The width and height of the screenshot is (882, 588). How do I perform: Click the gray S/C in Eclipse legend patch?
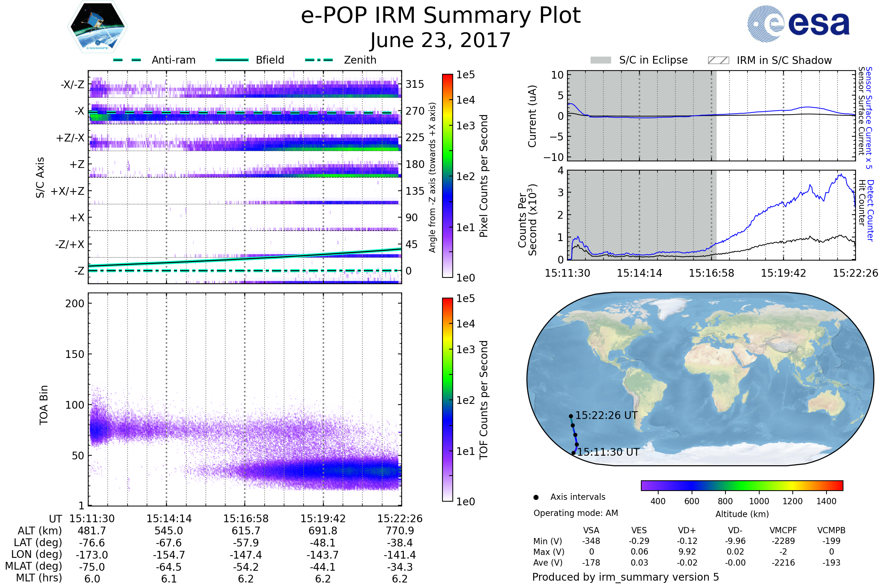tap(600, 60)
